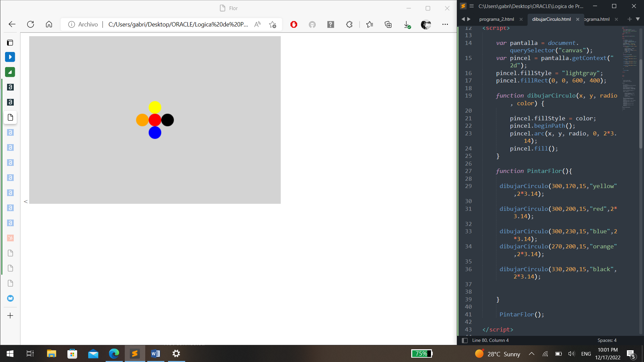Close the dibujarCirculo.html tab
The width and height of the screenshot is (644, 362).
[x=578, y=19]
